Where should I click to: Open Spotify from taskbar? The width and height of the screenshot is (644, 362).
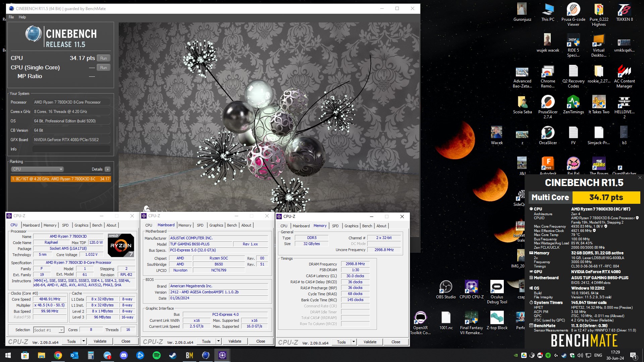pos(156,355)
